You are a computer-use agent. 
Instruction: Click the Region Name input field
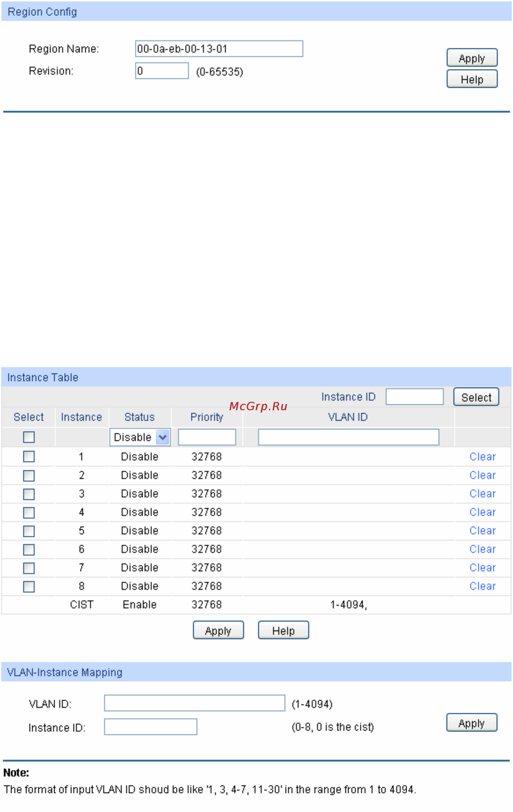(x=219, y=49)
